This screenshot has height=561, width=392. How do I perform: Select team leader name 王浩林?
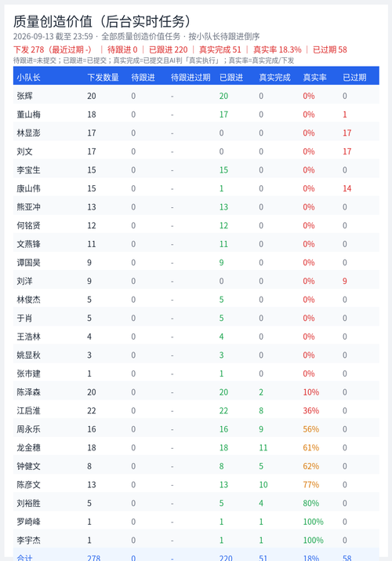pos(28,337)
